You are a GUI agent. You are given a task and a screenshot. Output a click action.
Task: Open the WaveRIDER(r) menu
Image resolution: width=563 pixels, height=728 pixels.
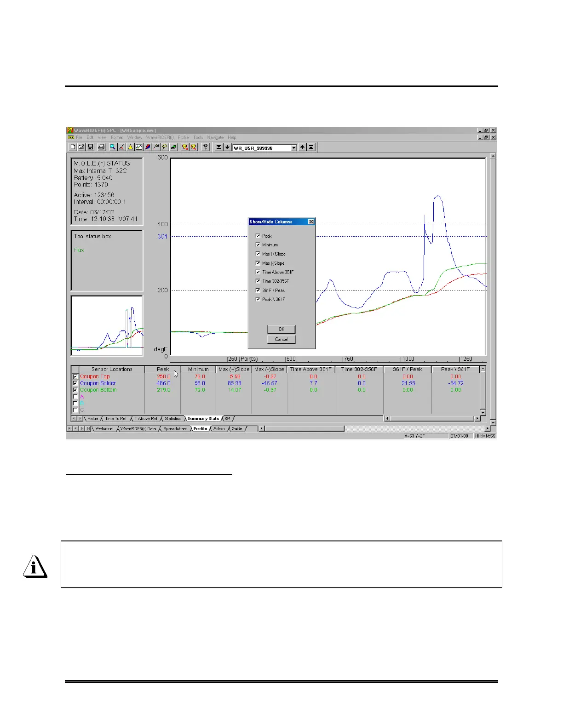(160, 137)
